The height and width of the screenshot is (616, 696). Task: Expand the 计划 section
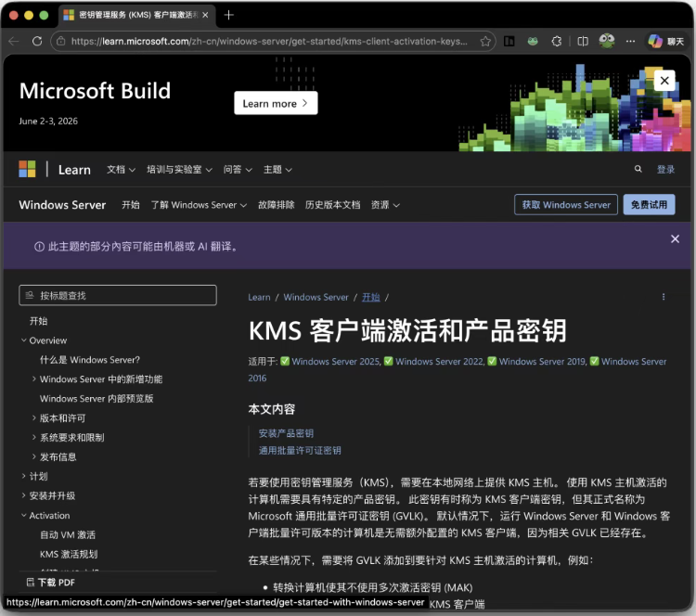tap(23, 476)
